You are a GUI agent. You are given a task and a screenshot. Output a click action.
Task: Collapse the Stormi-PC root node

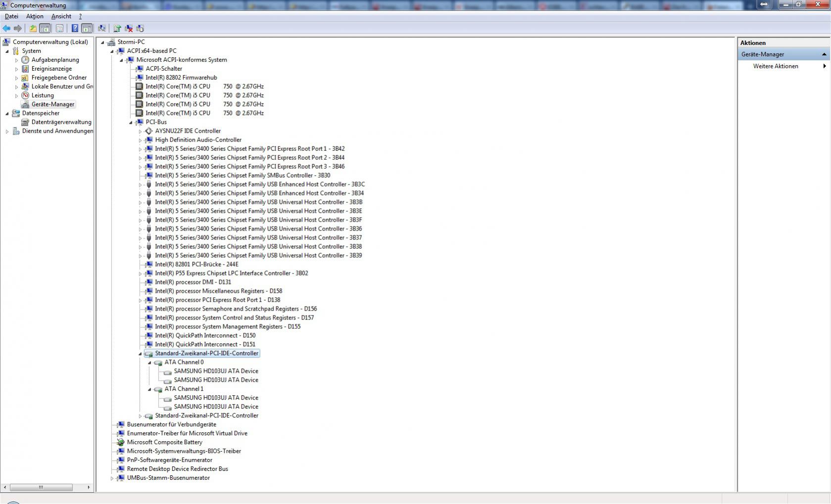tap(102, 42)
